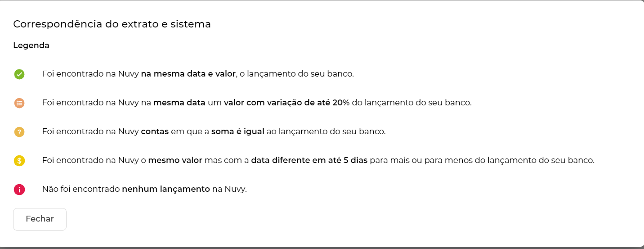
Task: Click the yellow dollar sign icon
Action: click(19, 161)
